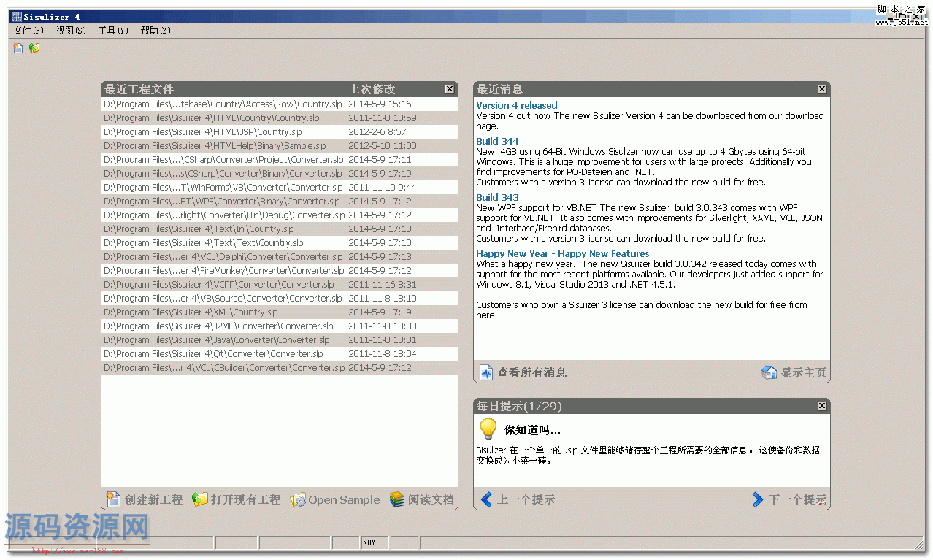Click the 查看所有消息 news icon
This screenshot has width=933, height=560.
[x=485, y=372]
